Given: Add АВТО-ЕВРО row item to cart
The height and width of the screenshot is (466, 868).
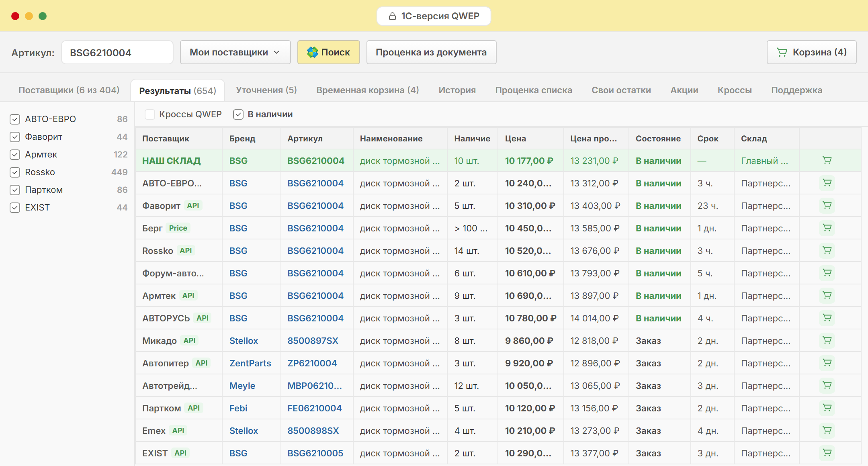Looking at the screenshot, I should 827,183.
